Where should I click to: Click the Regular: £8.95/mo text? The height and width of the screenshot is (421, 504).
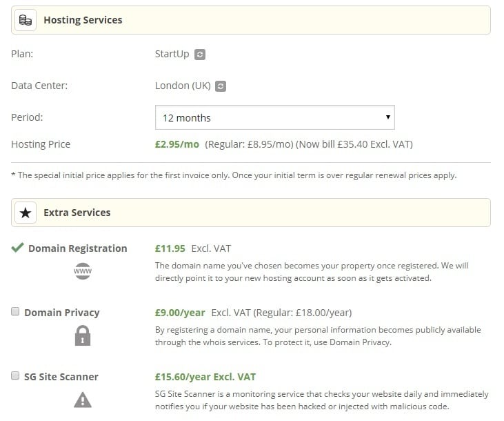click(249, 144)
